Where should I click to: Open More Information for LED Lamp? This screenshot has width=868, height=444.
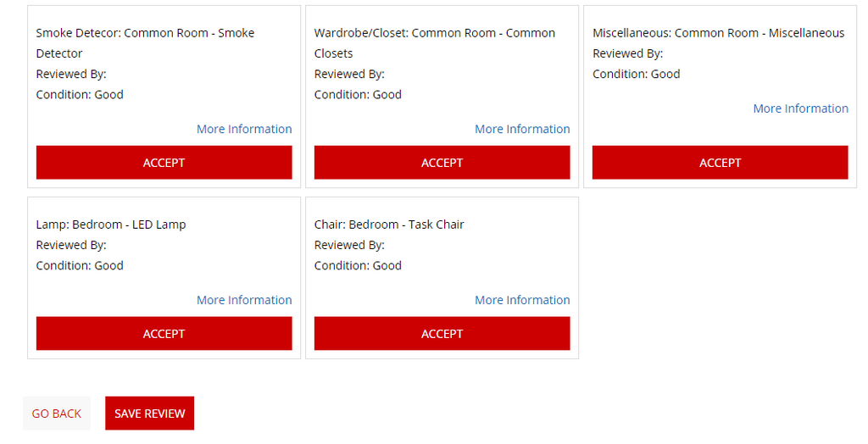click(244, 300)
